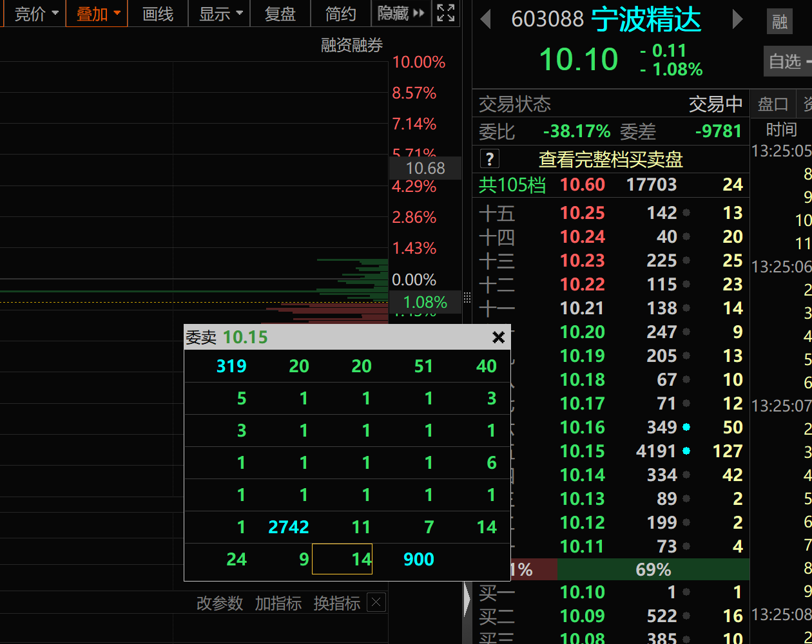Toggle fullscreen chart icon
Image resolution: width=812 pixels, height=644 pixels.
click(x=445, y=13)
